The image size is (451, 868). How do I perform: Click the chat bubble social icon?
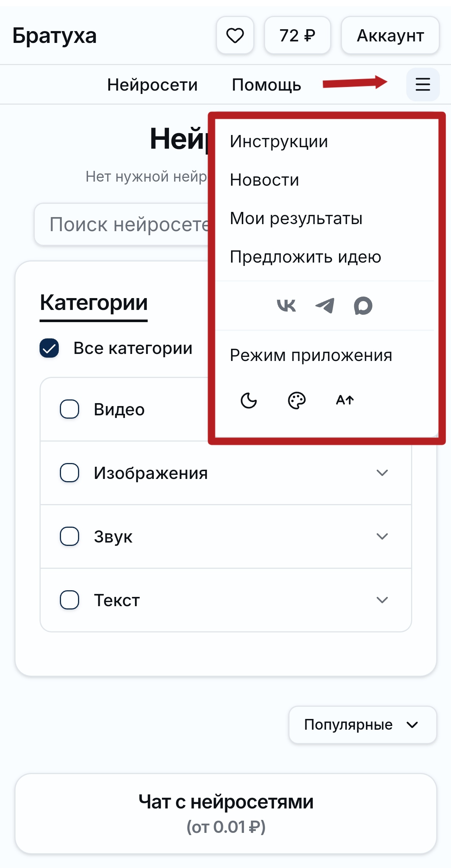click(x=363, y=305)
